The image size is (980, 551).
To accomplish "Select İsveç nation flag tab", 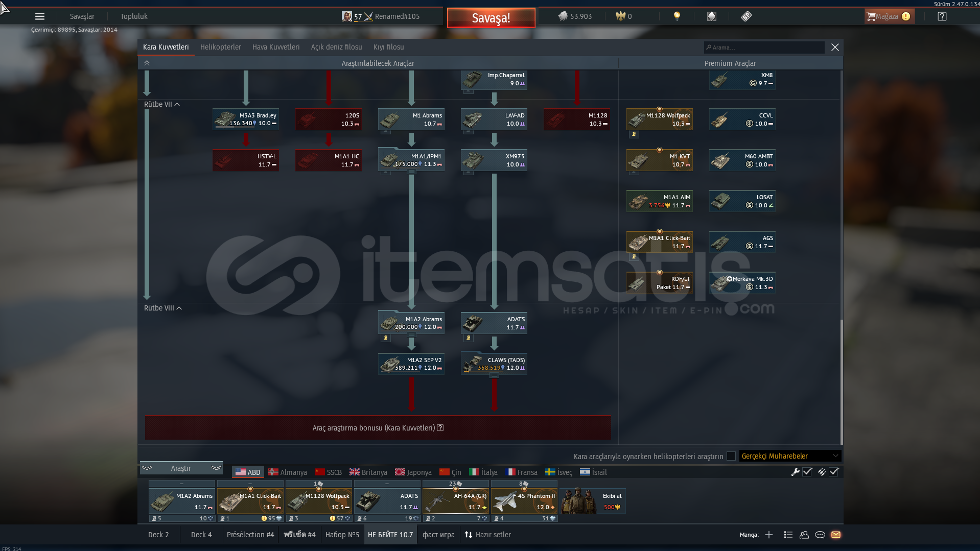I will tap(558, 472).
